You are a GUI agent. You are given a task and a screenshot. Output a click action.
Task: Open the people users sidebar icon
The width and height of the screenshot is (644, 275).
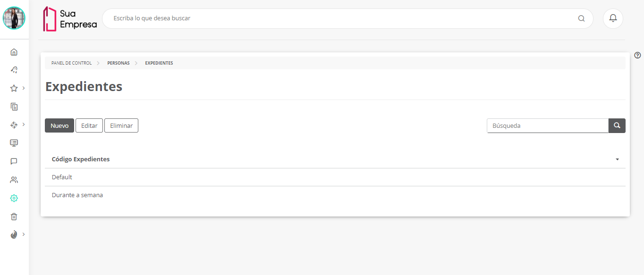[14, 180]
